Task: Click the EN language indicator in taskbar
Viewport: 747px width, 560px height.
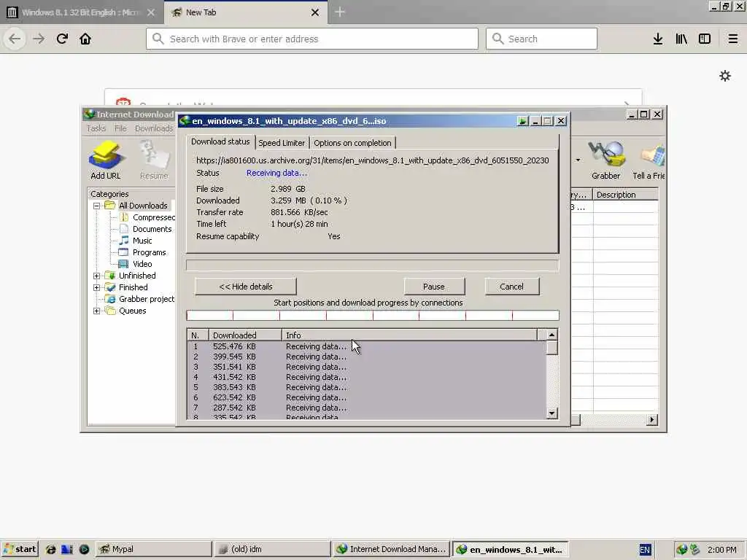Action: pyautogui.click(x=645, y=550)
